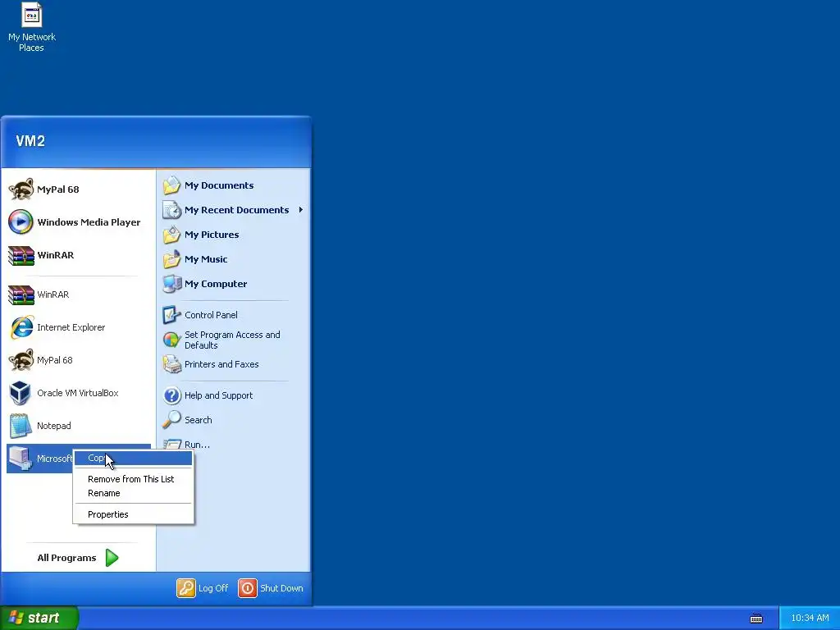Image resolution: width=840 pixels, height=630 pixels.
Task: Open Help and Support
Action: (234, 395)
